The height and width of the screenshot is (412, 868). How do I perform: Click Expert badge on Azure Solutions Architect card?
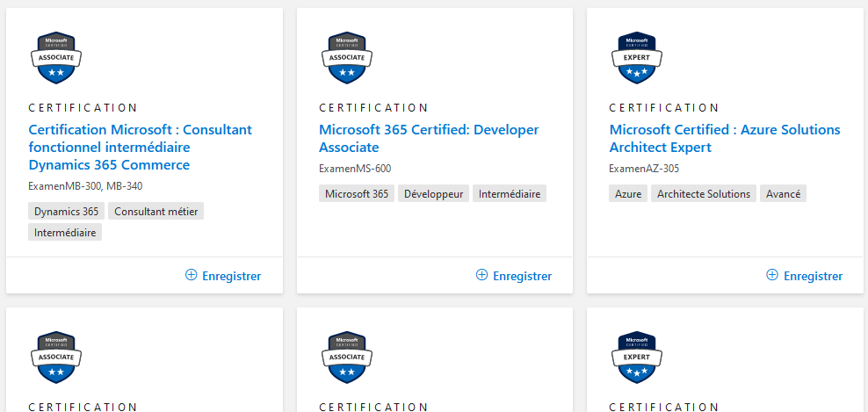tap(637, 58)
